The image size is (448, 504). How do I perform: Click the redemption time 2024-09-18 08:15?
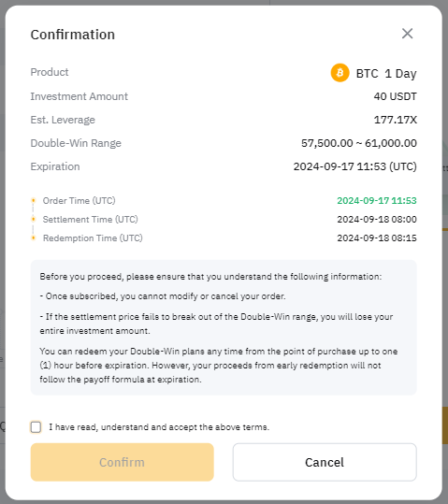[x=377, y=238]
